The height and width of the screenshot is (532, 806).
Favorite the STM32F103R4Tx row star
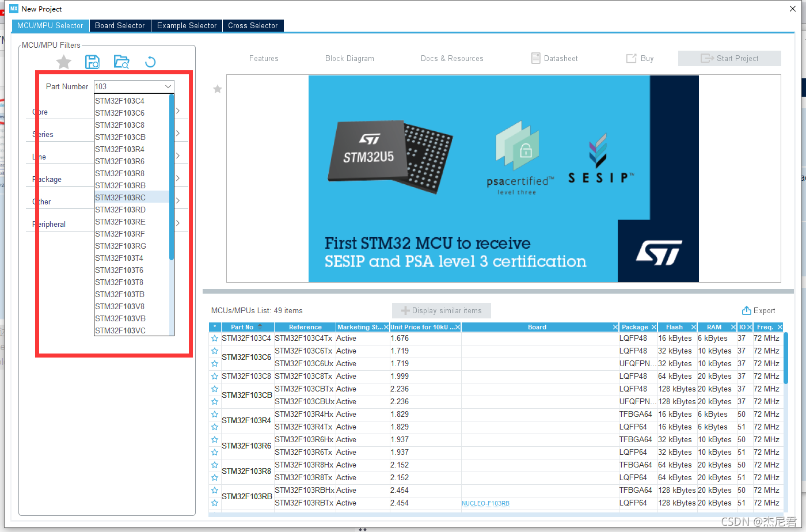point(215,427)
